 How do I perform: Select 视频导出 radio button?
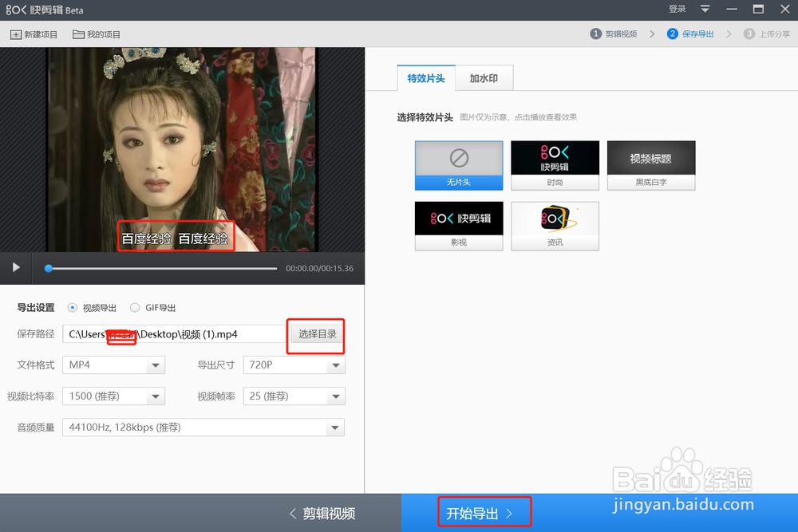pyautogui.click(x=73, y=308)
